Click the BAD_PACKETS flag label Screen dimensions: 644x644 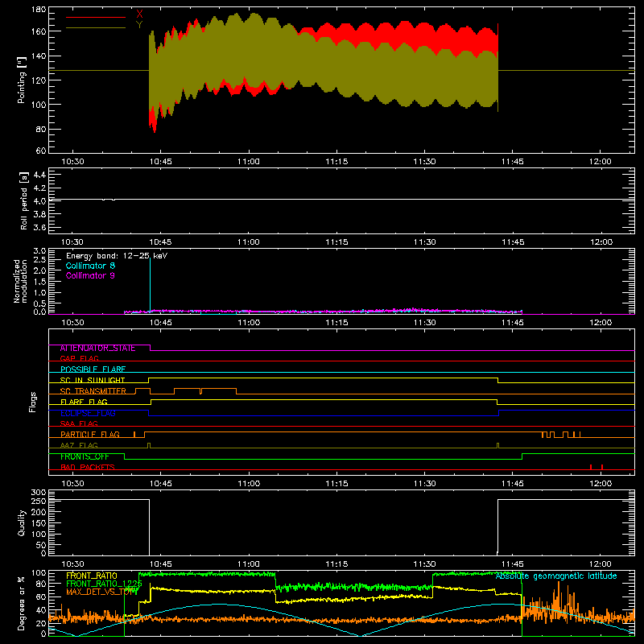tap(88, 467)
